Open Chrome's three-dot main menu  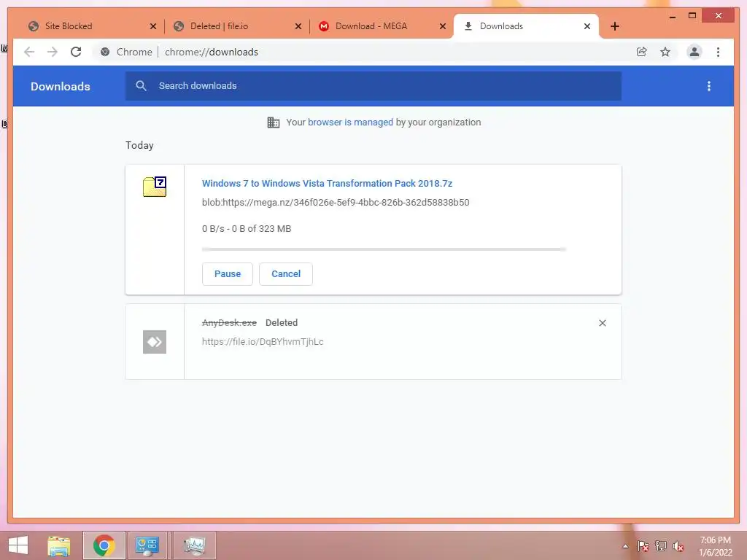[718, 52]
